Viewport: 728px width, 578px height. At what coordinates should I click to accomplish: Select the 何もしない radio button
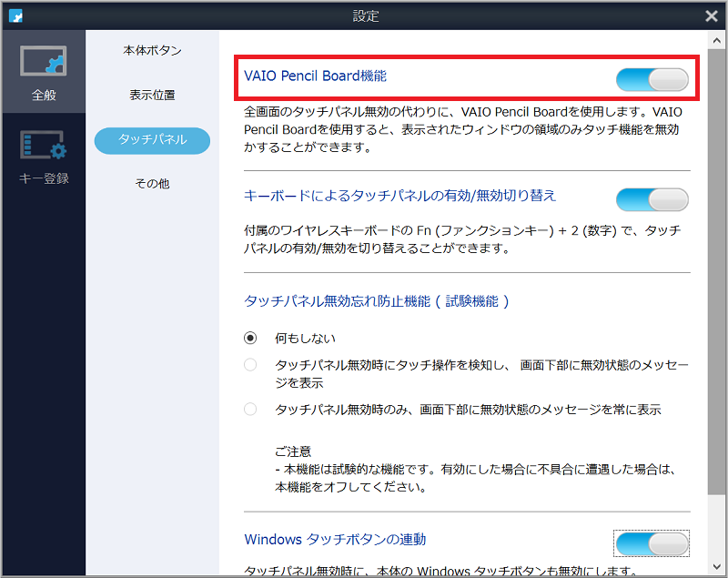(250, 338)
